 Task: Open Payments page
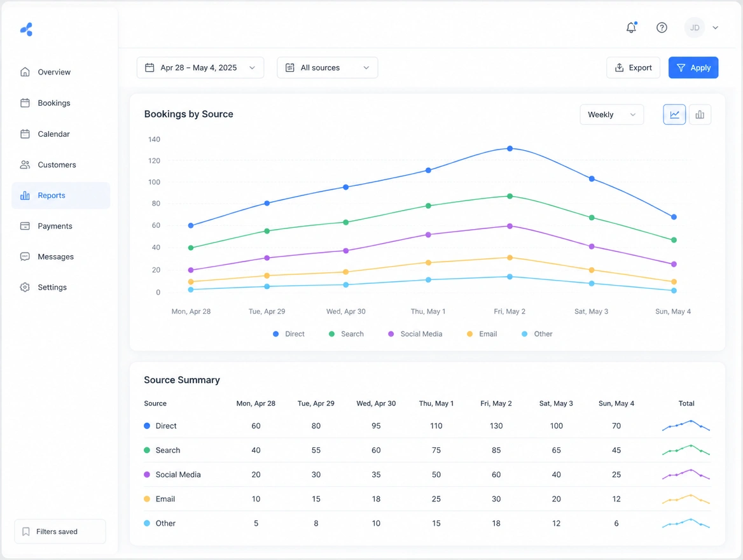tap(60, 226)
